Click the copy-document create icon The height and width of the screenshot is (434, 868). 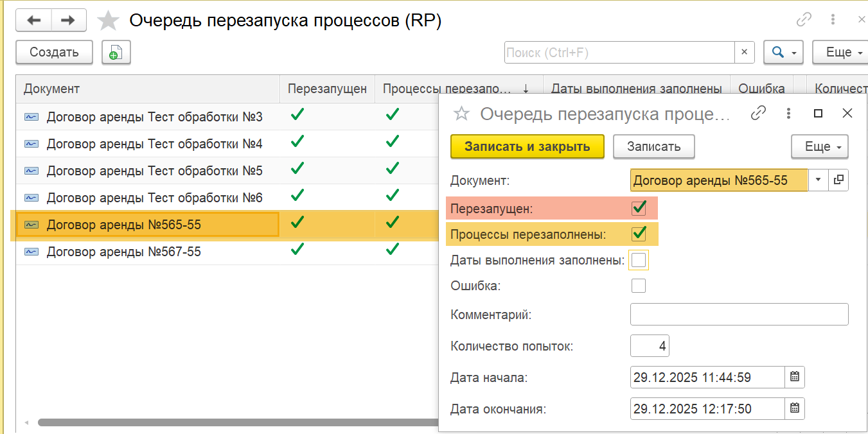[116, 53]
